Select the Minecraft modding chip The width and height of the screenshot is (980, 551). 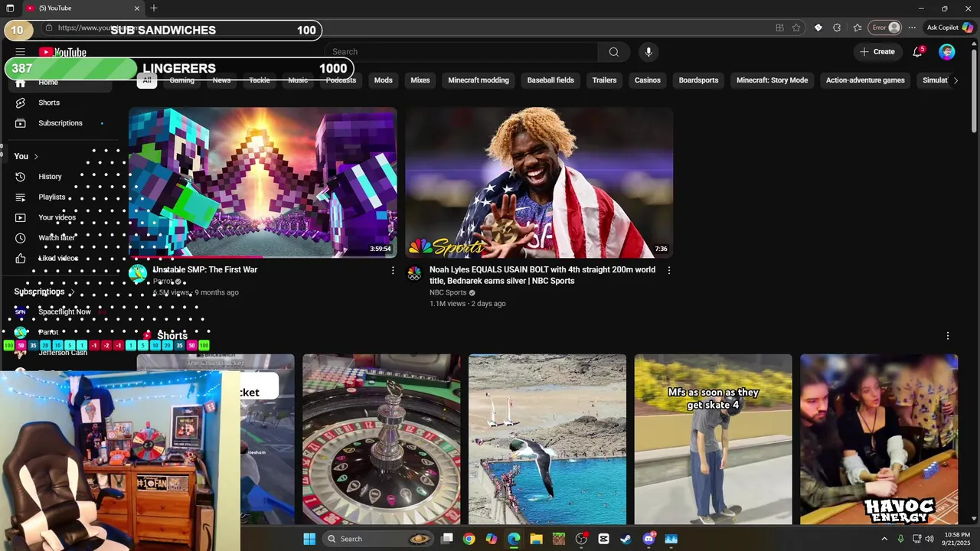(x=479, y=80)
